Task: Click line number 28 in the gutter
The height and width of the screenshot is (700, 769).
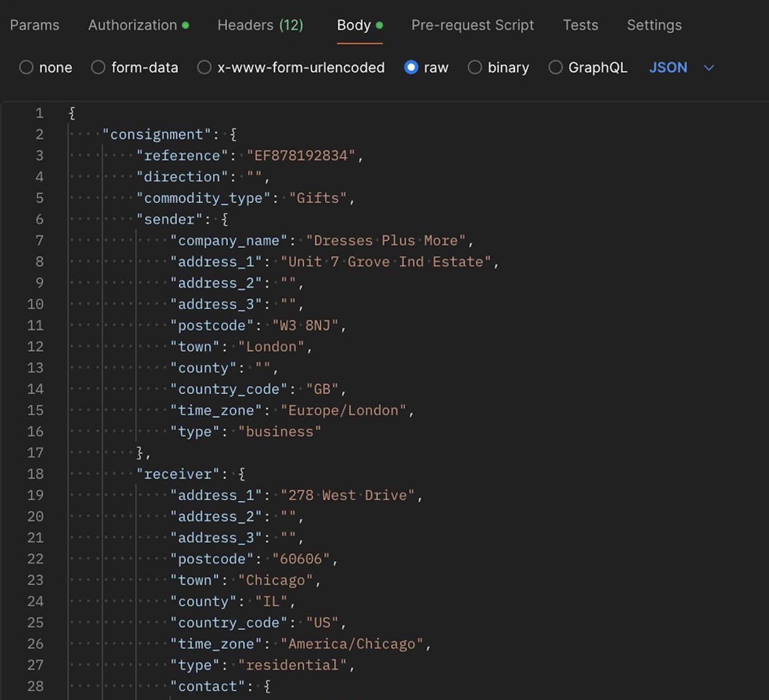Action: click(x=35, y=686)
